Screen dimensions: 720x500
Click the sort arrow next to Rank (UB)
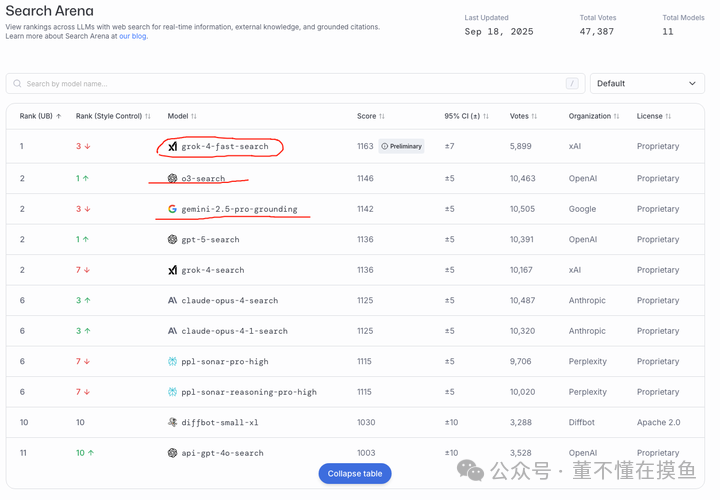tap(58, 116)
